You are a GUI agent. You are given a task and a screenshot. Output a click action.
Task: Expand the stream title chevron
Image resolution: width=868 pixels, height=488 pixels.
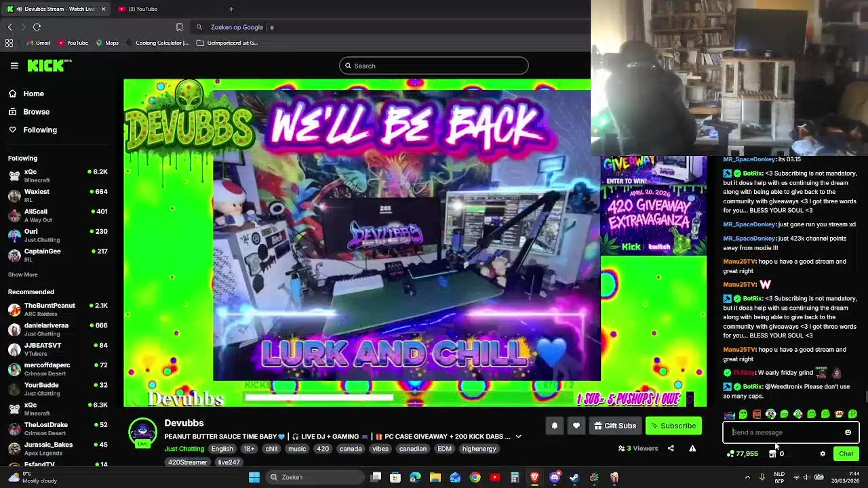point(518,436)
